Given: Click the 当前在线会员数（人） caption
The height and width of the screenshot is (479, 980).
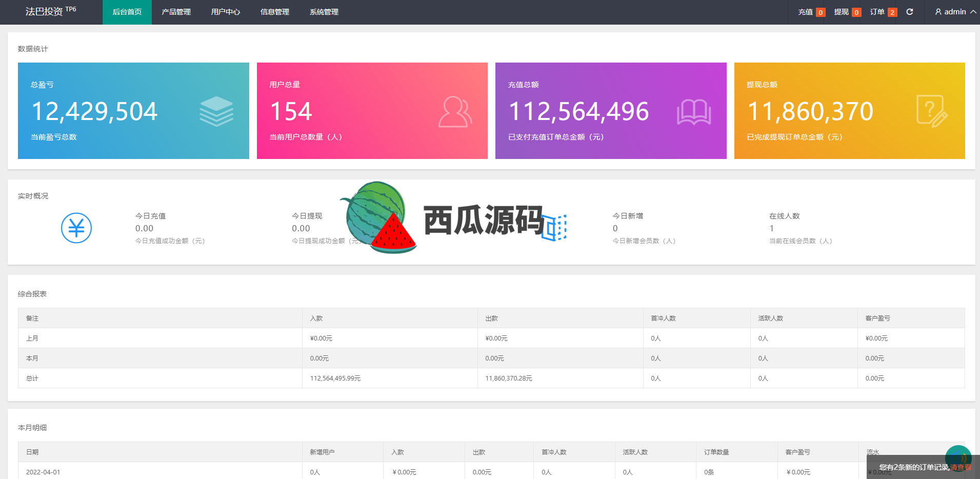Looking at the screenshot, I should click(801, 241).
